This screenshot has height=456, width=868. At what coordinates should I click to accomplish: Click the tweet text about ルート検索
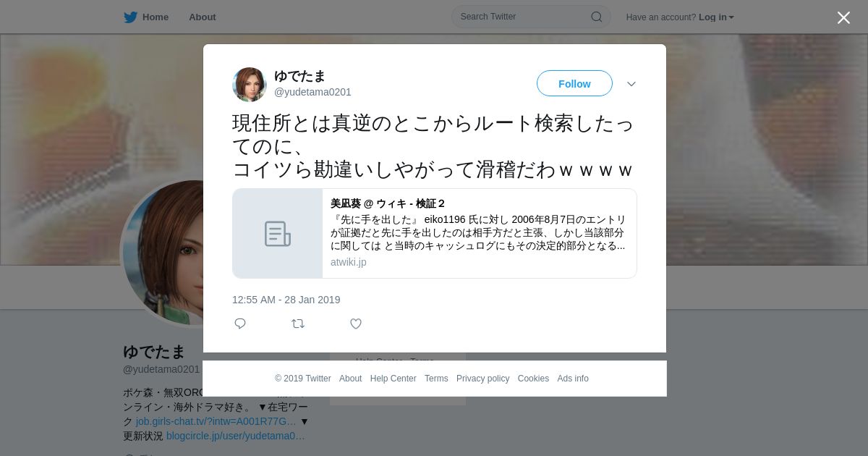pyautogui.click(x=433, y=146)
